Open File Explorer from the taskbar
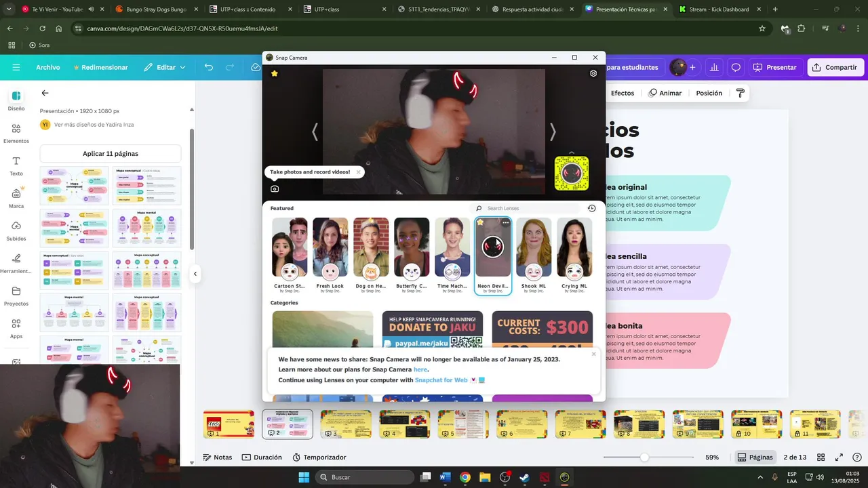868x488 pixels. pyautogui.click(x=485, y=477)
